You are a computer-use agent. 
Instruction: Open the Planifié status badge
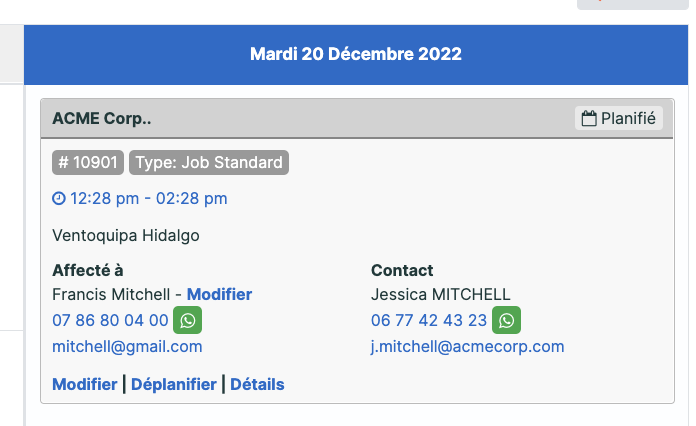tap(619, 118)
